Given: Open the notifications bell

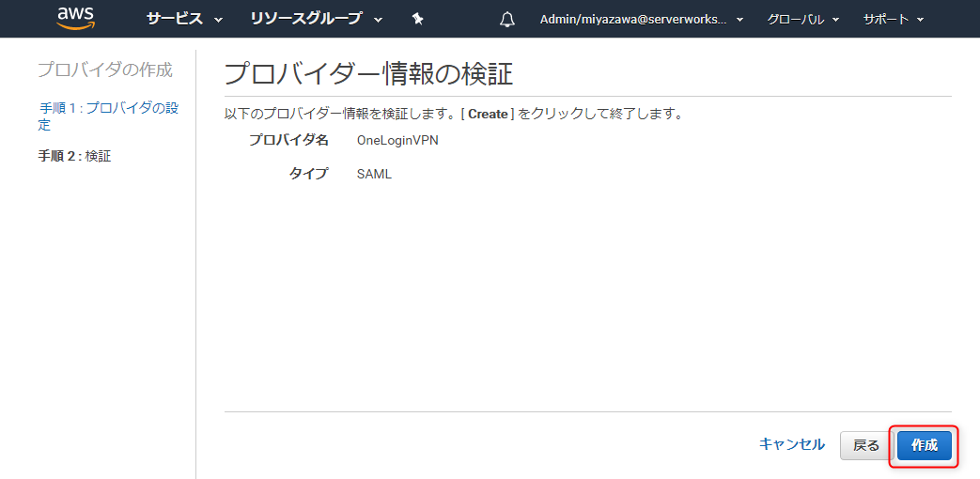Looking at the screenshot, I should (507, 20).
